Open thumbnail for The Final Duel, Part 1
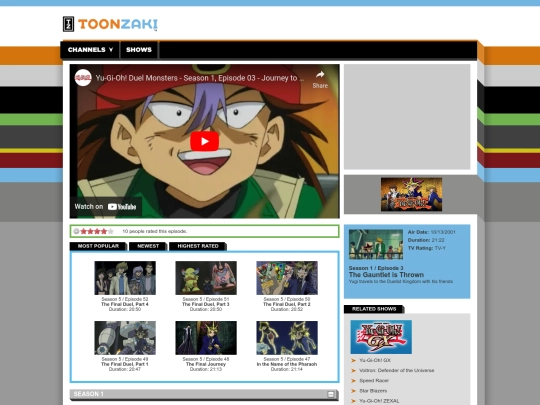The image size is (540, 405). click(x=125, y=338)
